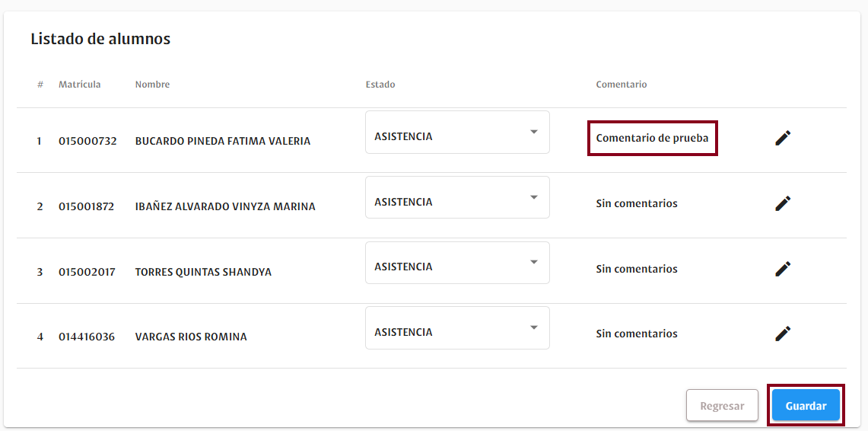Edit comment for Torres Quintas Shandya
868x431 pixels.
point(783,269)
